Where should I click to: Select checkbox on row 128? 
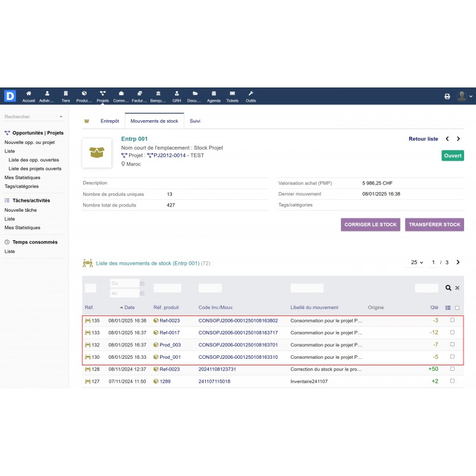pos(452,369)
